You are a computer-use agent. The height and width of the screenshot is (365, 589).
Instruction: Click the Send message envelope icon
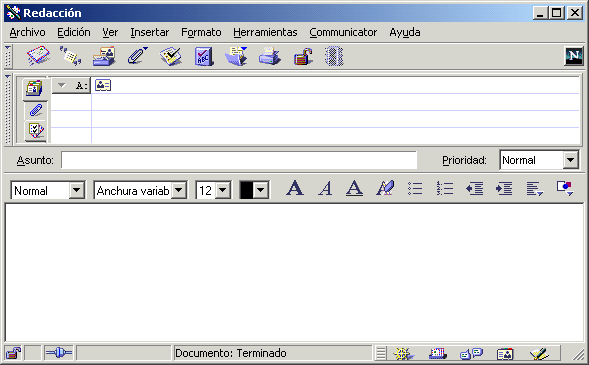click(x=38, y=56)
